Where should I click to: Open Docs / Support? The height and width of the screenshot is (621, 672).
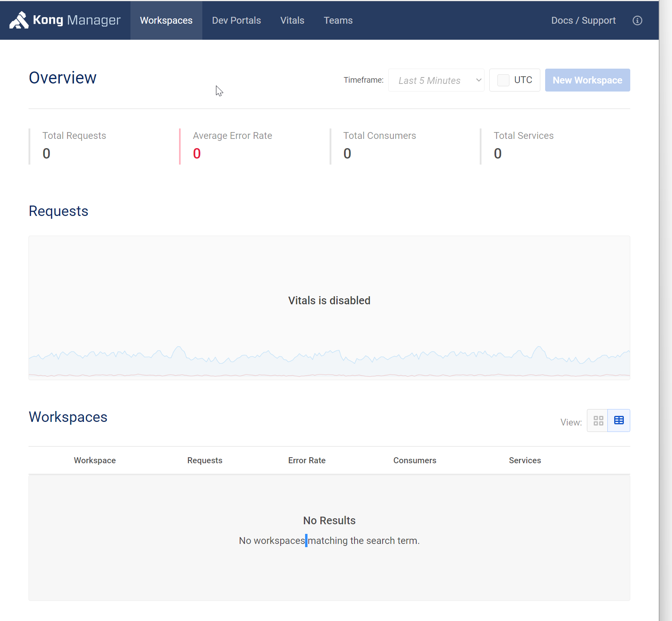coord(583,20)
